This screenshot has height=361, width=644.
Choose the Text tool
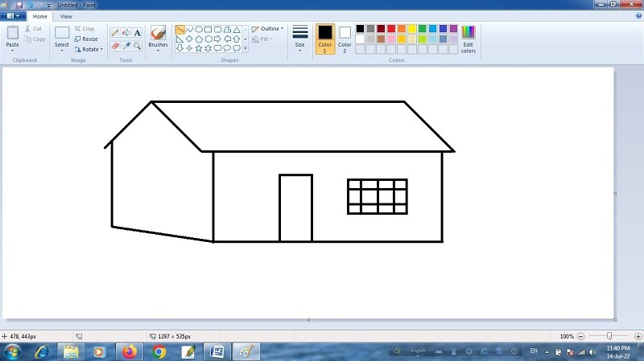pos(137,33)
